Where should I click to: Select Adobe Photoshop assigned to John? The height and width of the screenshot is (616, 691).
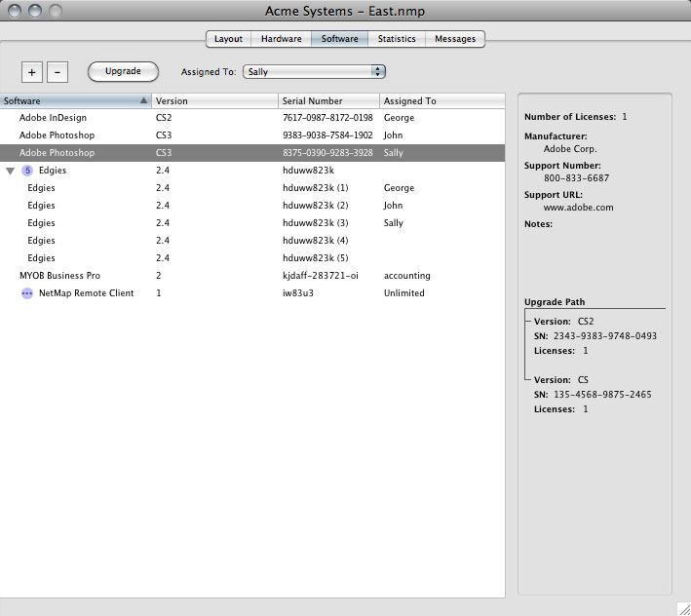(252, 135)
